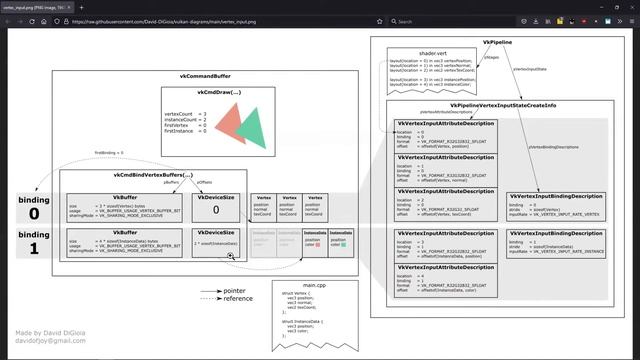This screenshot has height=360, width=640.
Task: Click VkVertexInputAttributeDescription with location 4
Action: pyautogui.click(x=446, y=280)
